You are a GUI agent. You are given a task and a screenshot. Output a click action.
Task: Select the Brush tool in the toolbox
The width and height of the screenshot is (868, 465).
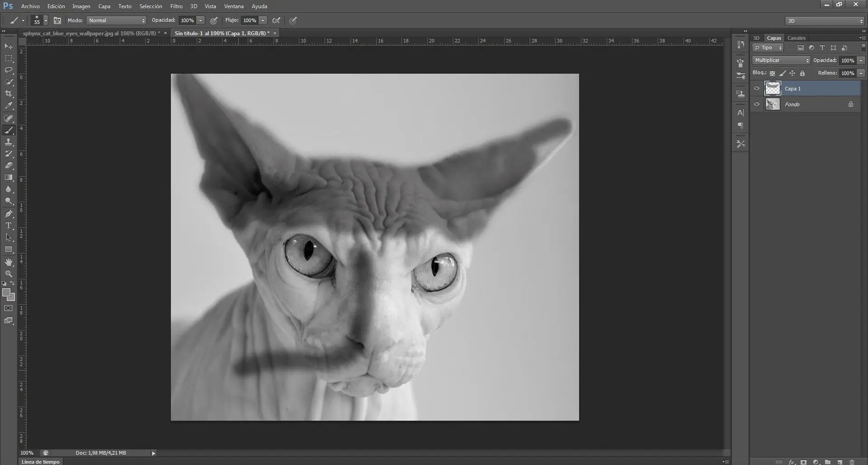pyautogui.click(x=9, y=130)
